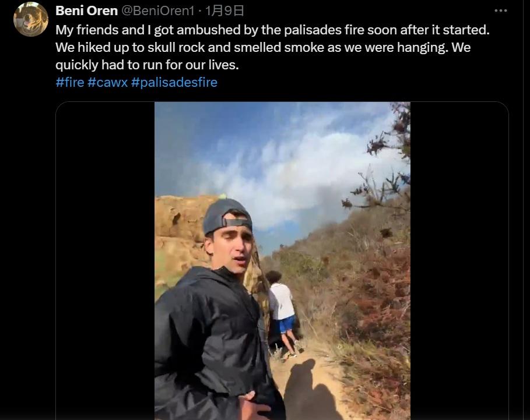Viewport: 530px width, 420px height.
Task: Open the tweet via the 1月9日 date
Action: [x=224, y=11]
